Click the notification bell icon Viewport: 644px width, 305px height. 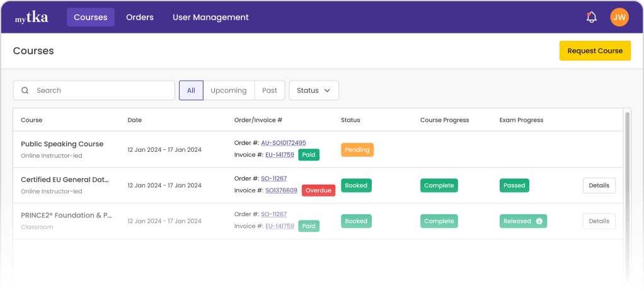(591, 18)
